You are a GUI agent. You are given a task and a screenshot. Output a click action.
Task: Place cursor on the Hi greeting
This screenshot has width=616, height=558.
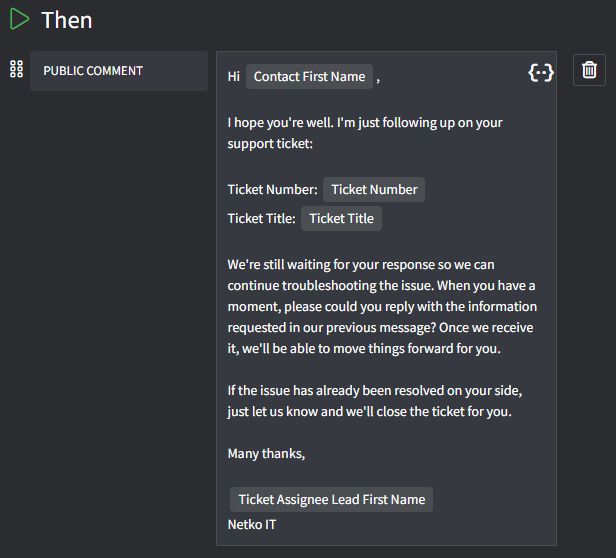coord(234,77)
